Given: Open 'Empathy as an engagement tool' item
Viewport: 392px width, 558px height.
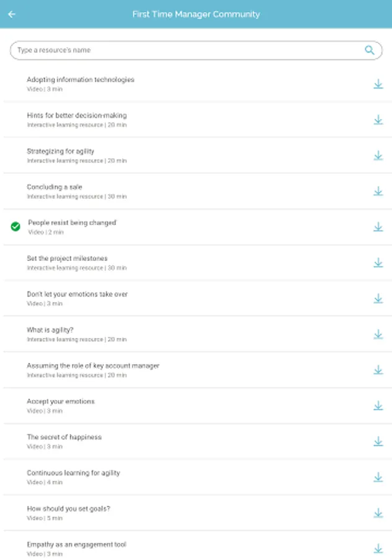Looking at the screenshot, I should pos(198,545).
